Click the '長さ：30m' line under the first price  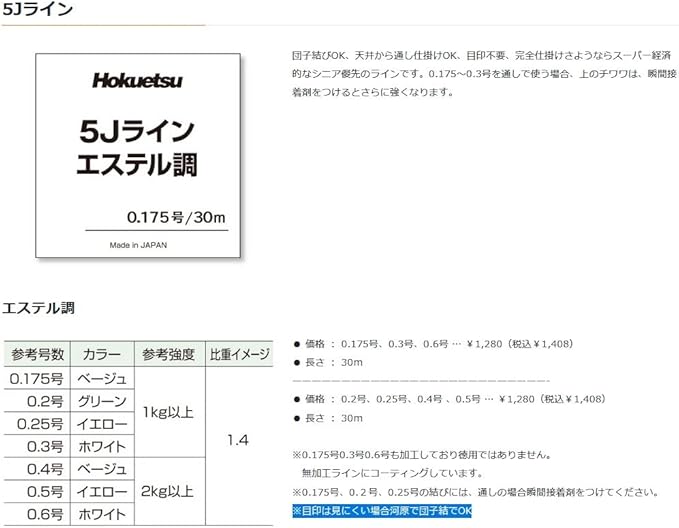(x=328, y=363)
